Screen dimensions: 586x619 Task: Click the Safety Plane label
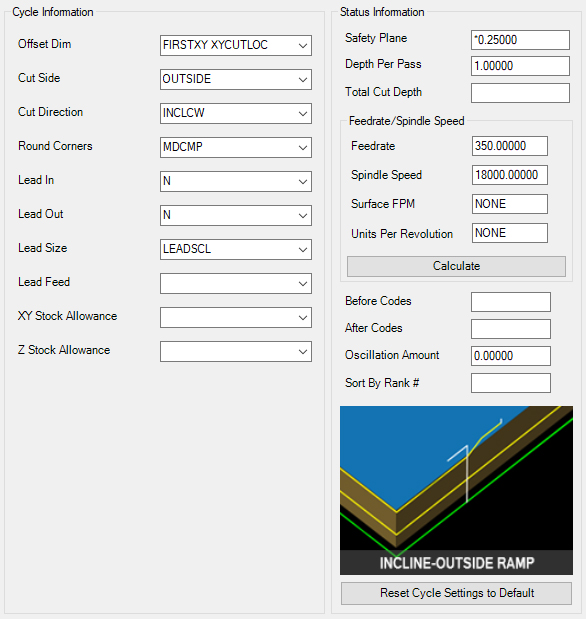pos(376,38)
